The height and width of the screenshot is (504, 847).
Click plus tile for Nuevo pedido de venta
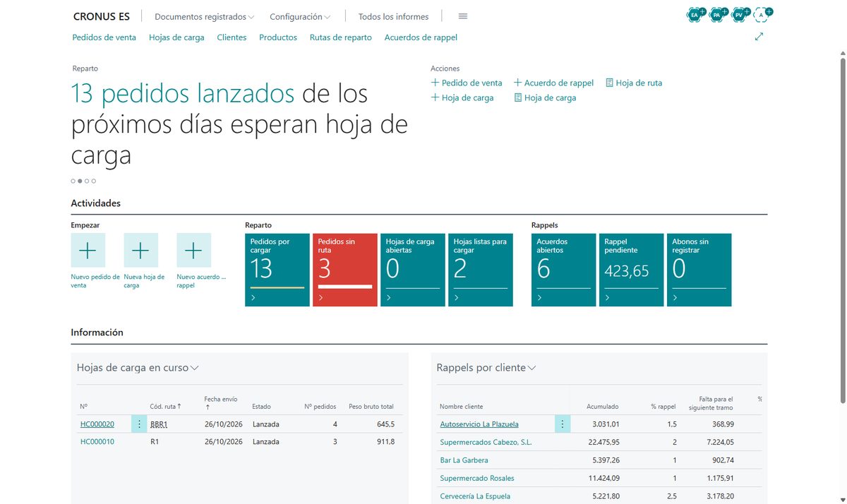(x=88, y=251)
